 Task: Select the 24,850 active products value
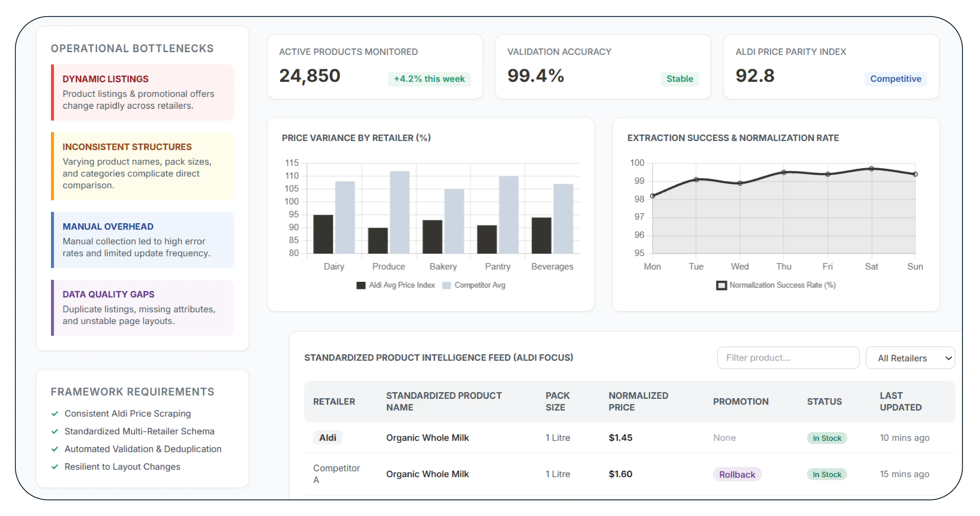(310, 76)
